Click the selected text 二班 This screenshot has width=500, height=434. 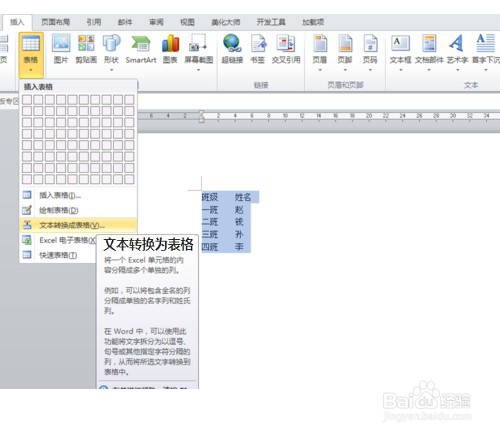[210, 222]
